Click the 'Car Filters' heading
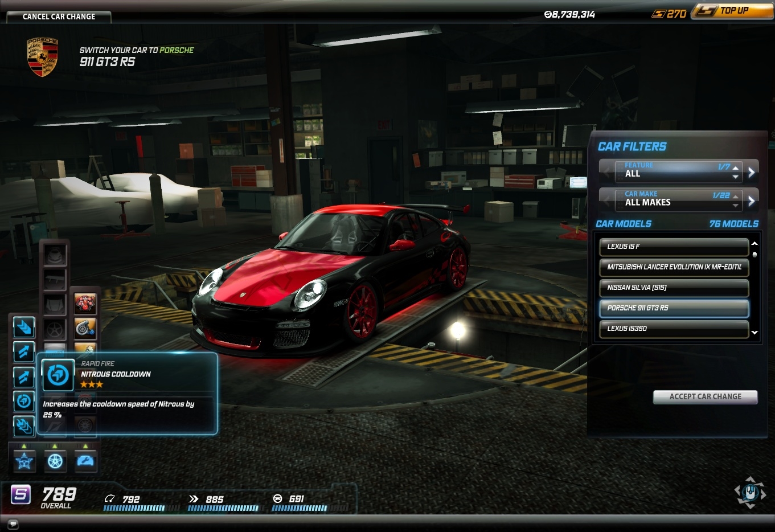The image size is (775, 532). tap(632, 146)
